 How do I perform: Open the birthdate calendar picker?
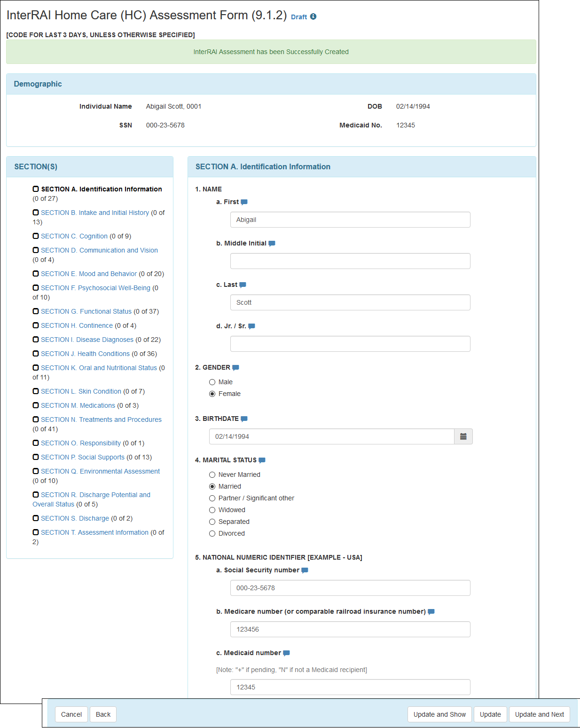[x=463, y=437]
